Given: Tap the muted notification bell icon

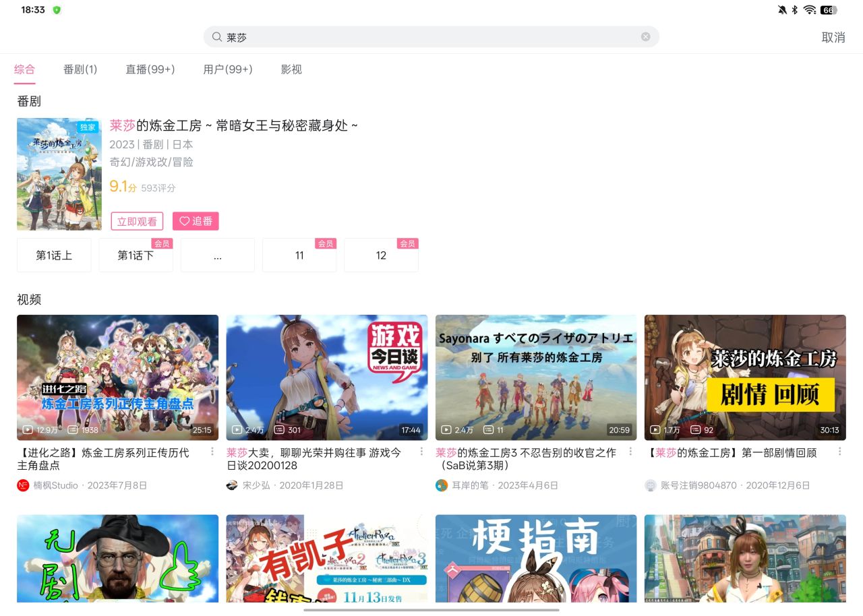Looking at the screenshot, I should 782,10.
